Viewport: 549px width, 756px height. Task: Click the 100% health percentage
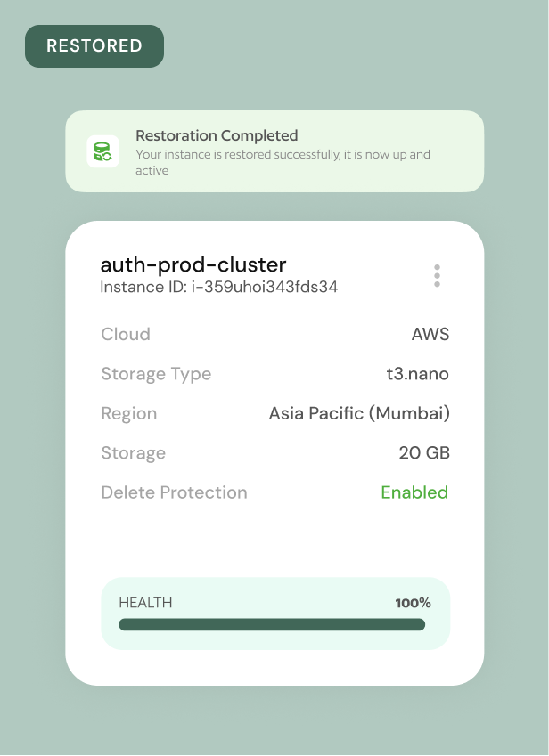tap(413, 603)
